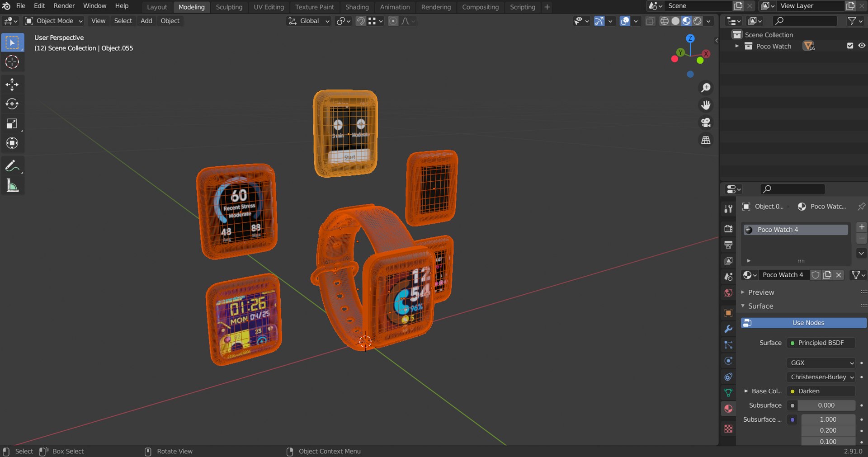
Task: Click the red X axis gizmo handle
Action: (x=706, y=54)
